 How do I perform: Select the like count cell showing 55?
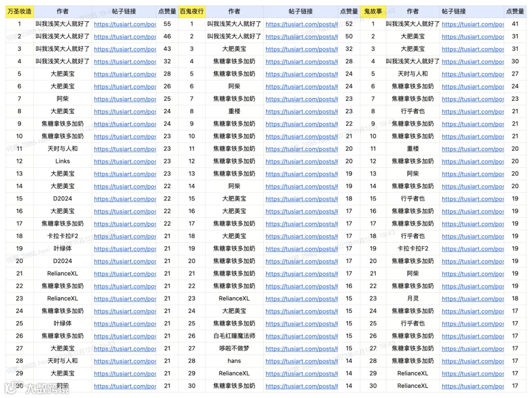point(167,24)
